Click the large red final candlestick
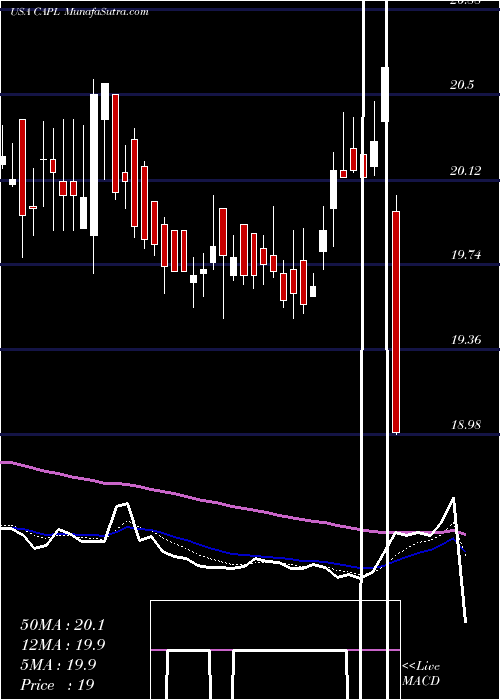Screen dimensions: 500x700 pos(396,322)
